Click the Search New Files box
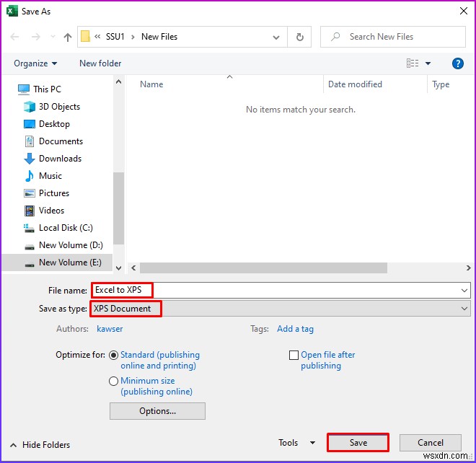This screenshot has width=476, height=463. [393, 37]
